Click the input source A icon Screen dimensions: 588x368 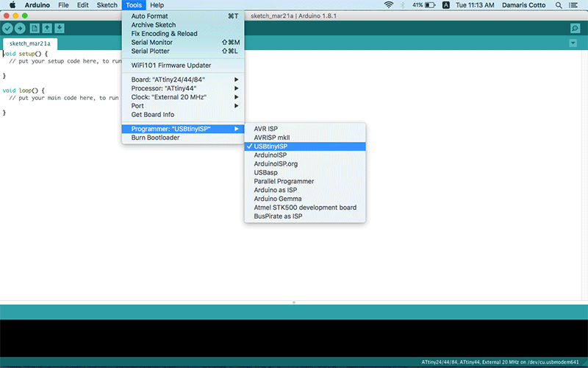point(446,5)
